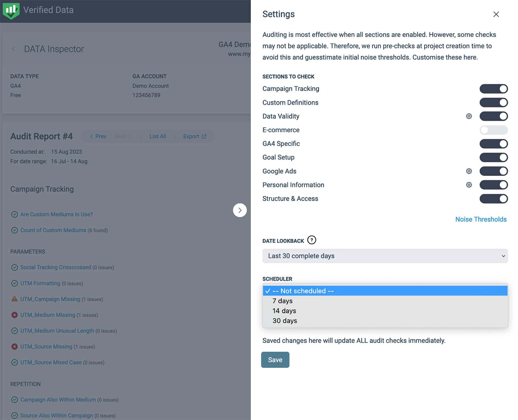Open 'UTM_Medium Unusual Length' check link
The image size is (518, 420).
coord(57,331)
